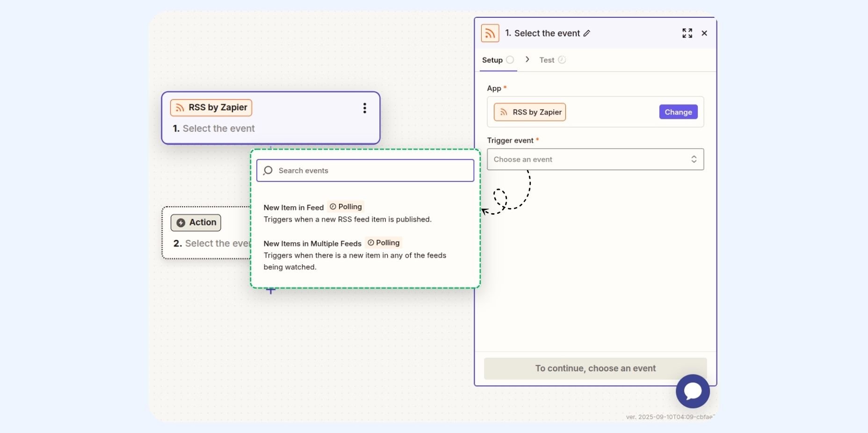868x433 pixels.
Task: Open the chat support bubble
Action: click(693, 391)
